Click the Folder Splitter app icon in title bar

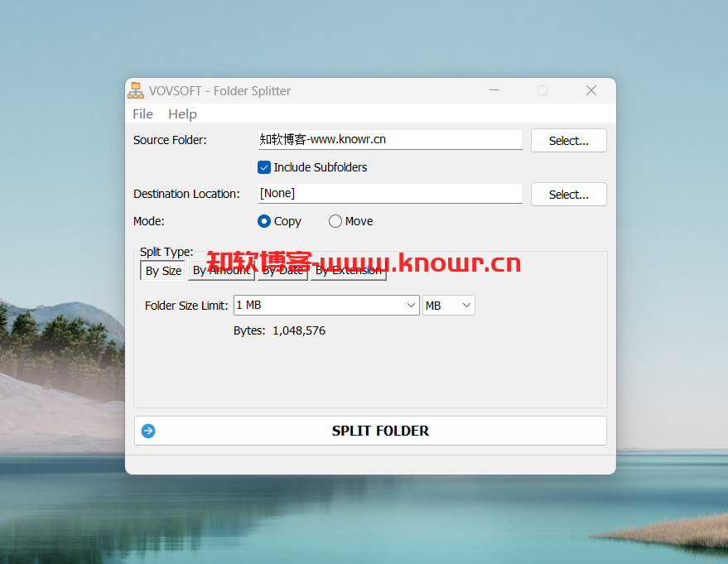136,90
